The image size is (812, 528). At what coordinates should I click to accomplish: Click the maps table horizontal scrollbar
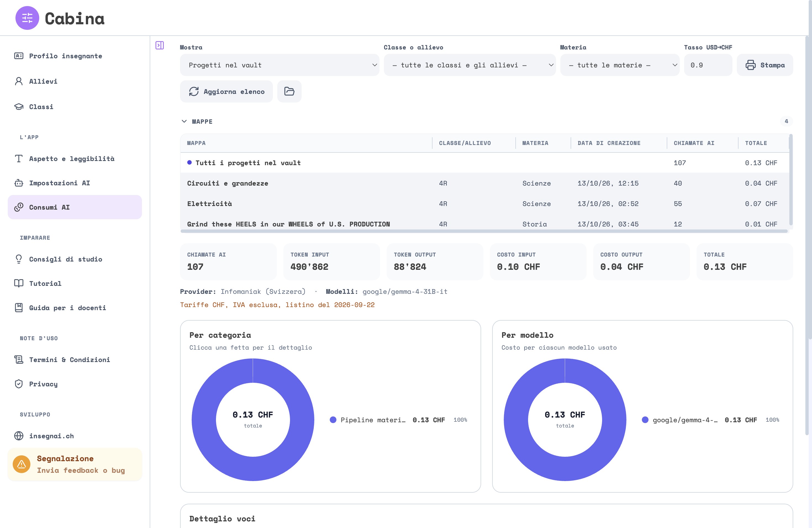(x=484, y=231)
